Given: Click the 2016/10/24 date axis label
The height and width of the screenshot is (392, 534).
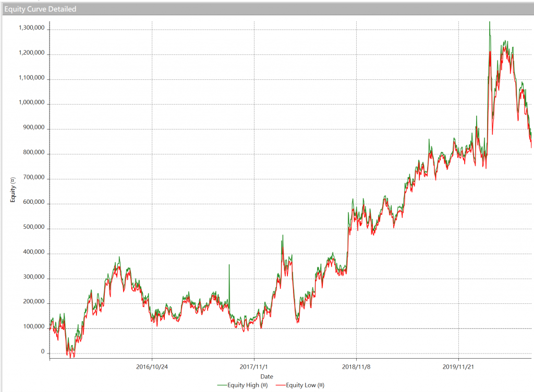Looking at the screenshot, I should [x=152, y=366].
